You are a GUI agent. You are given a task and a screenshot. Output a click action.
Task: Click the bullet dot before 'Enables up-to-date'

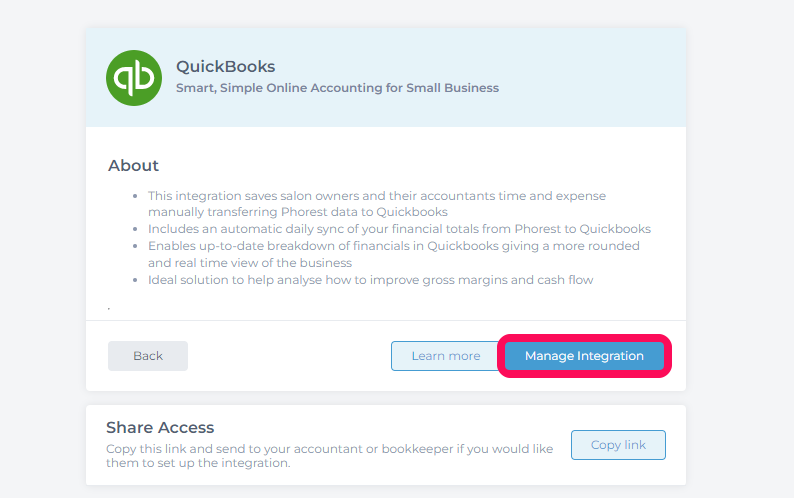(135, 246)
